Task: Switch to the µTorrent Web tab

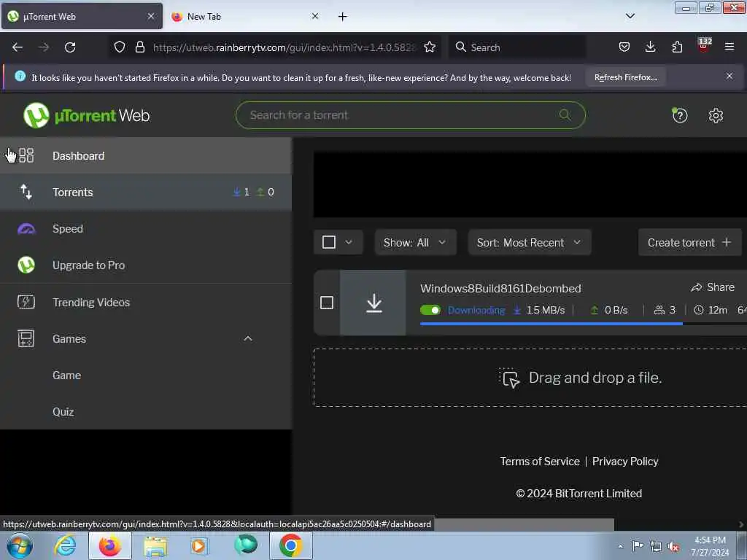Action: point(82,16)
